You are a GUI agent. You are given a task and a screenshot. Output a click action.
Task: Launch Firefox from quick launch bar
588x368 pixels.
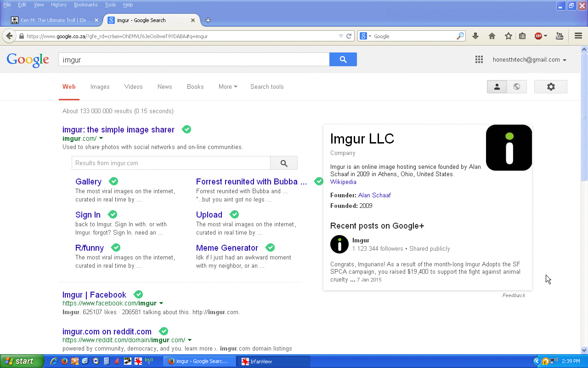(64, 361)
